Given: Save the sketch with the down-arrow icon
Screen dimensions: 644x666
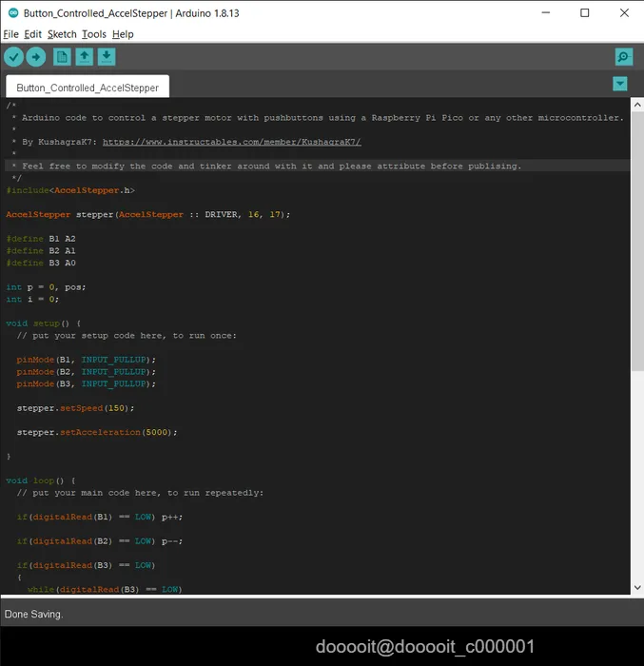Looking at the screenshot, I should click(107, 57).
